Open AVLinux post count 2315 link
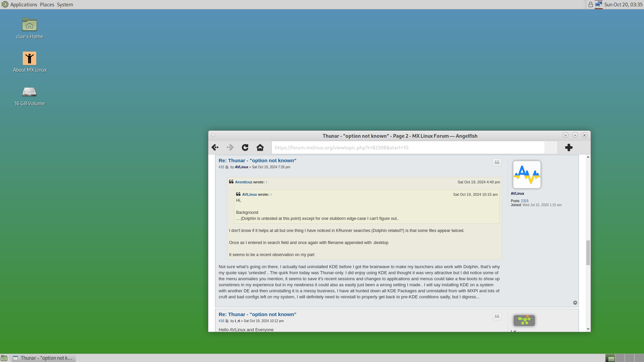 (x=525, y=201)
